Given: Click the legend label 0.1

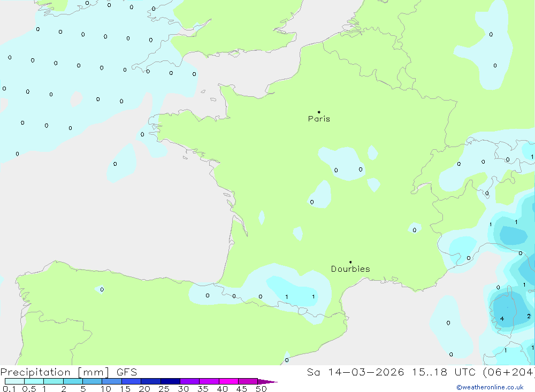Looking at the screenshot, I should point(9,389).
